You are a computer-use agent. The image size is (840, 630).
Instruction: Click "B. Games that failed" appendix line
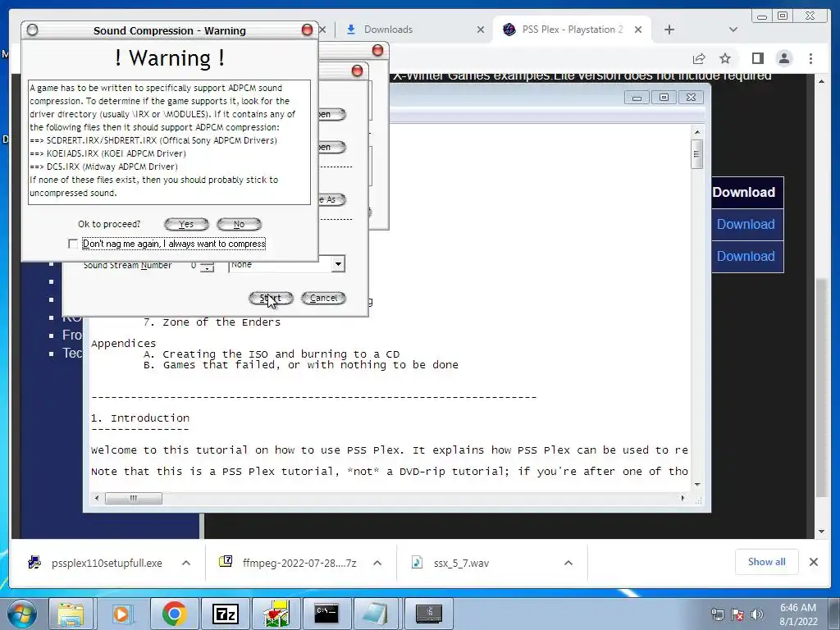(x=301, y=365)
